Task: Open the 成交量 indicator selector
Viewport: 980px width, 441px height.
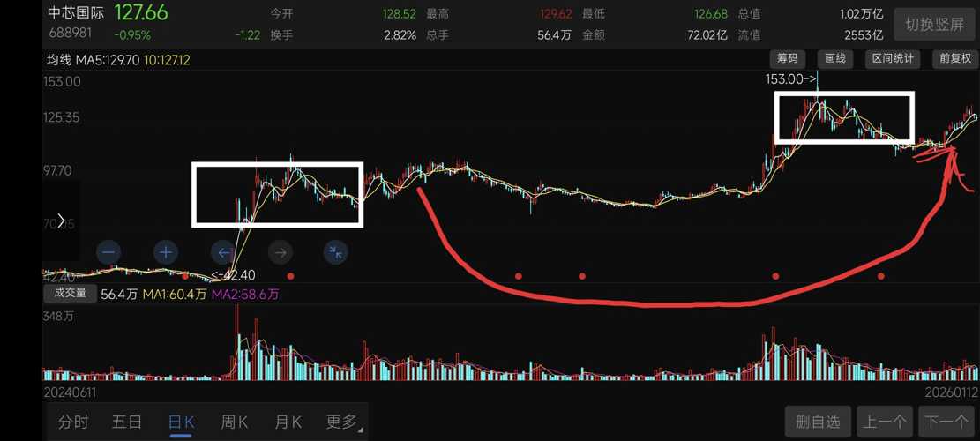Action: [70, 294]
